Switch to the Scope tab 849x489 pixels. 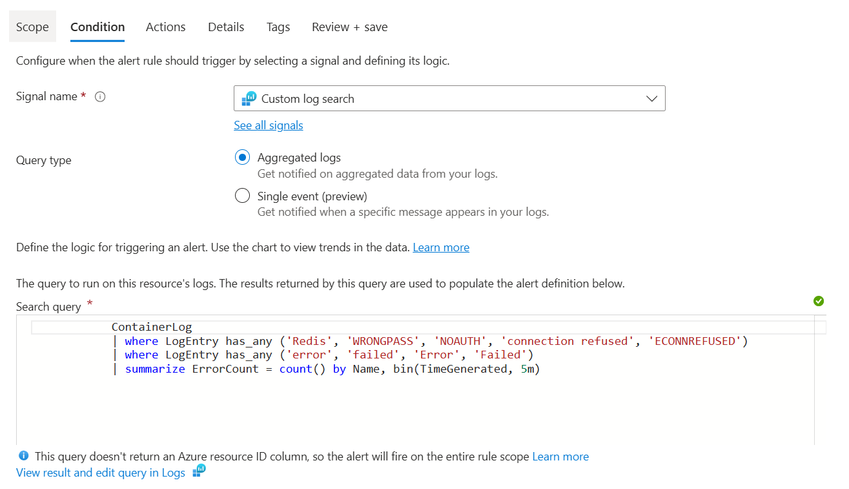tap(32, 27)
